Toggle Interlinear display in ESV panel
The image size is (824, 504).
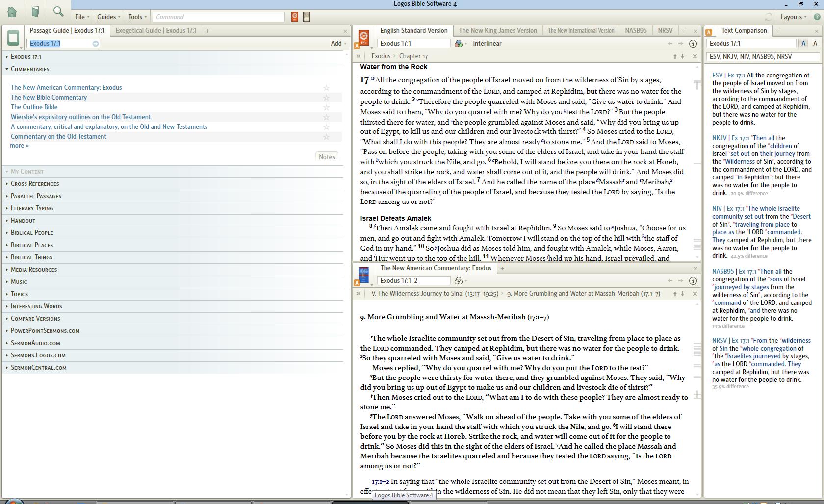pos(487,44)
